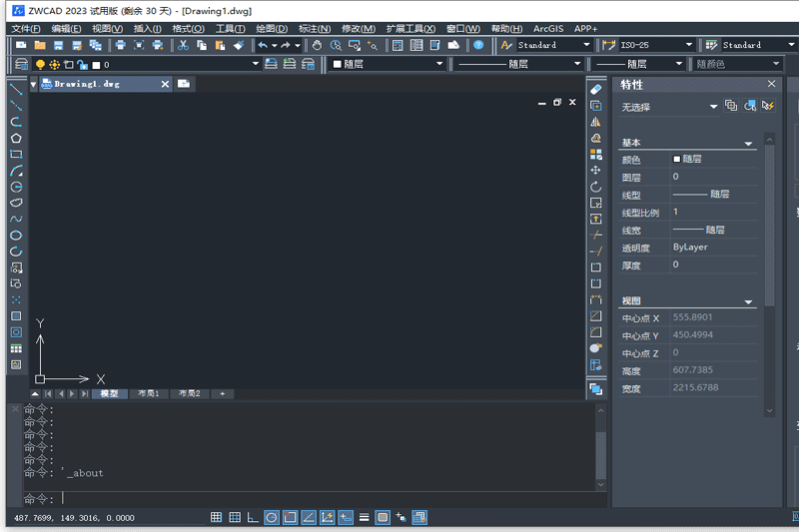Image resolution: width=799 pixels, height=532 pixels.
Task: Collapse the 基本 section in properties
Action: point(748,144)
